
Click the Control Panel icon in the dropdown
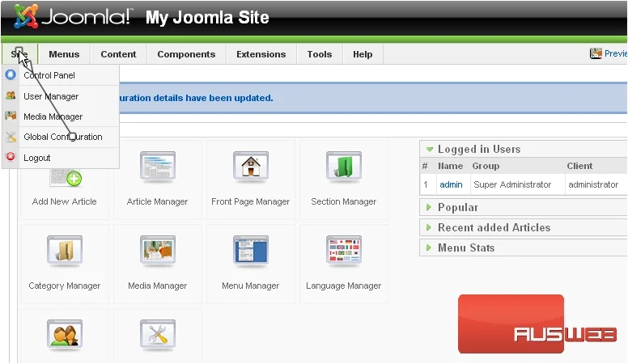click(11, 74)
